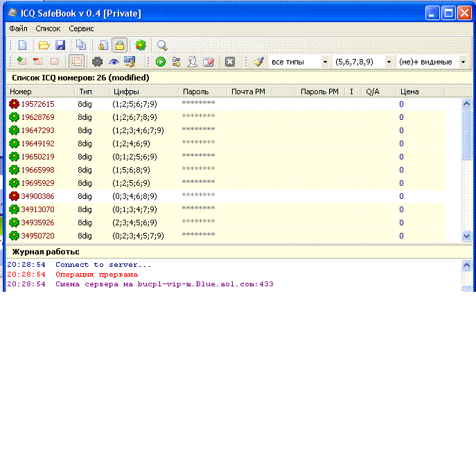
Task: Select the row with number 19695929
Action: click(x=226, y=183)
